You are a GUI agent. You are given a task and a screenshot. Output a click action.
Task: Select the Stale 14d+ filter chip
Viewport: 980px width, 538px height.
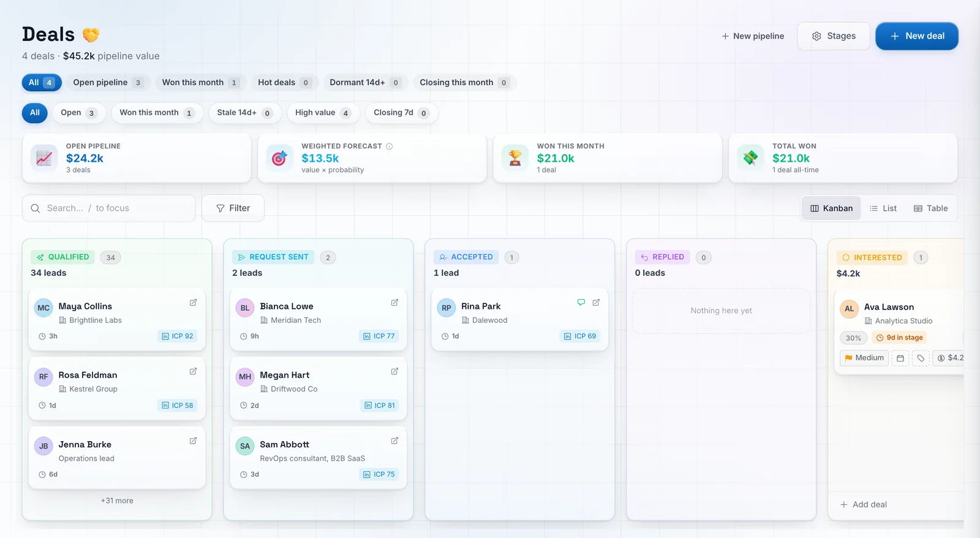tap(245, 113)
